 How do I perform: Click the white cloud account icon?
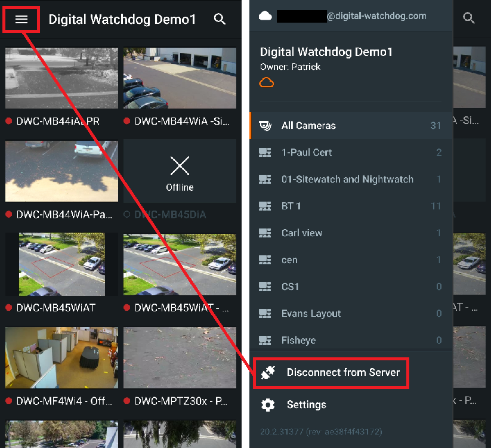click(265, 16)
